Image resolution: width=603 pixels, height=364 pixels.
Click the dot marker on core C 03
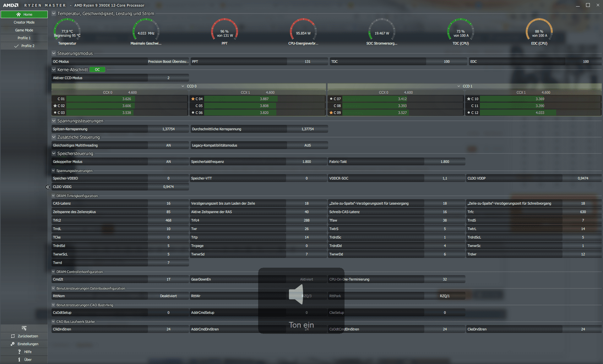coord(55,113)
